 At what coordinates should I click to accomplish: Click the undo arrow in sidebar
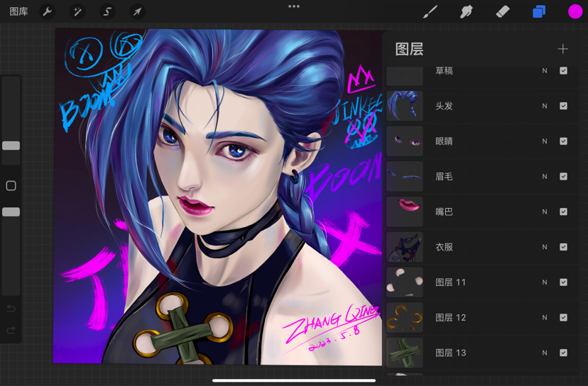coord(11,309)
